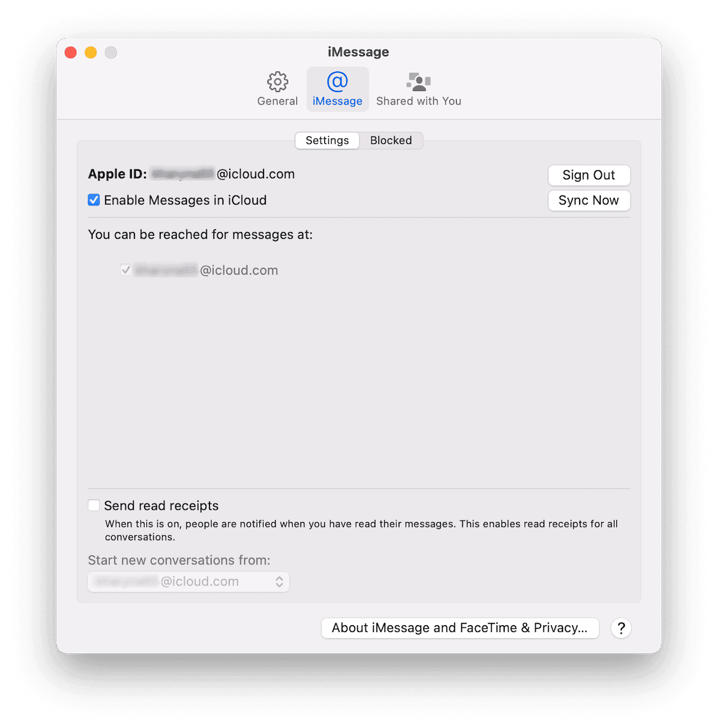
Task: Click the @icloud.com address checkbox
Action: pyautogui.click(x=126, y=270)
